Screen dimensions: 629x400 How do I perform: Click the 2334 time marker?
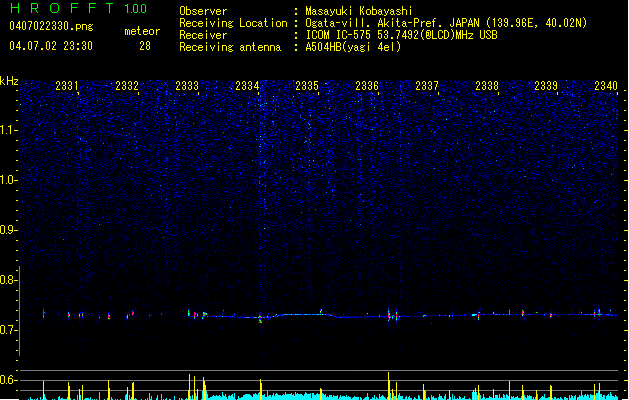point(247,86)
